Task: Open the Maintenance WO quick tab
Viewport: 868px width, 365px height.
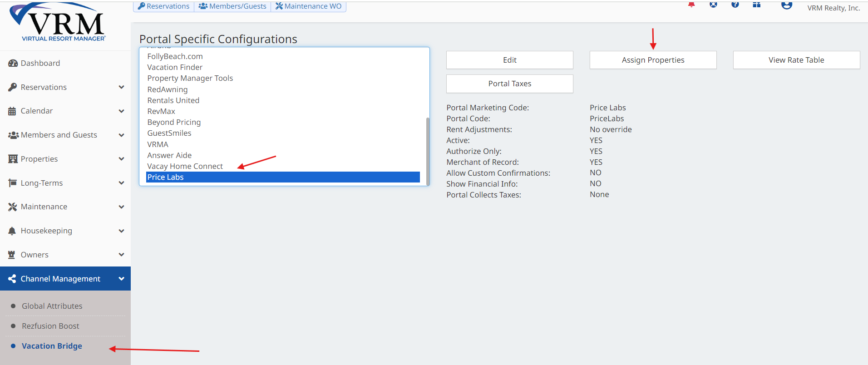Action: click(308, 6)
